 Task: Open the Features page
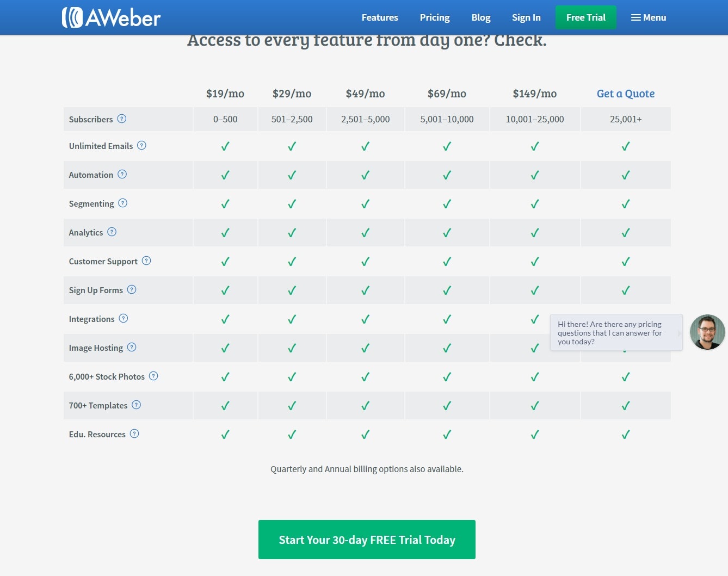point(380,17)
